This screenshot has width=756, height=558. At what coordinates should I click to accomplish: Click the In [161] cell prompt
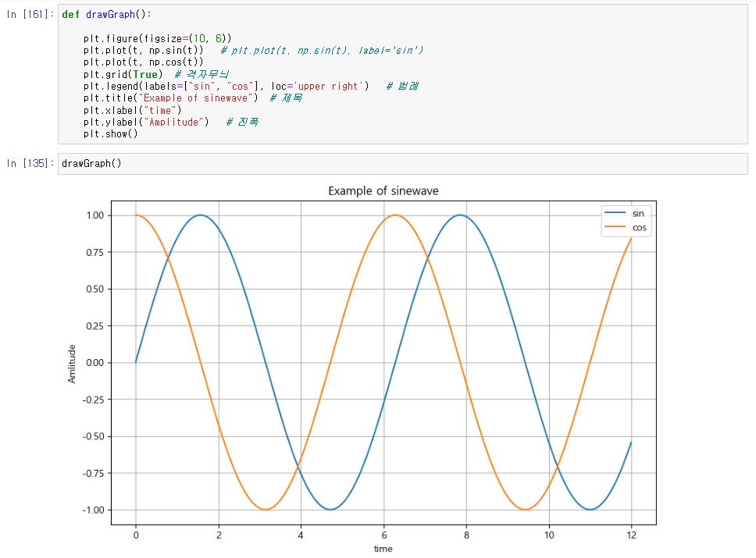(30, 15)
